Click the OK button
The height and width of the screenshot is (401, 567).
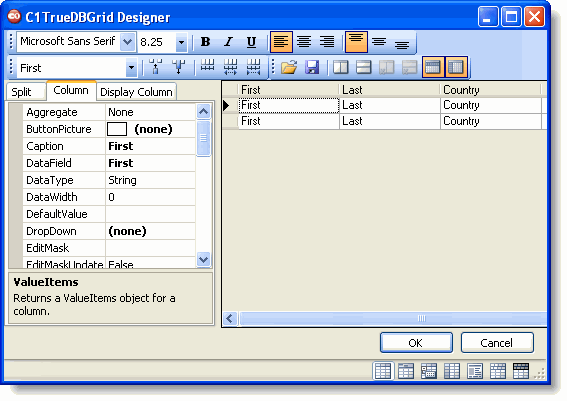click(x=416, y=342)
